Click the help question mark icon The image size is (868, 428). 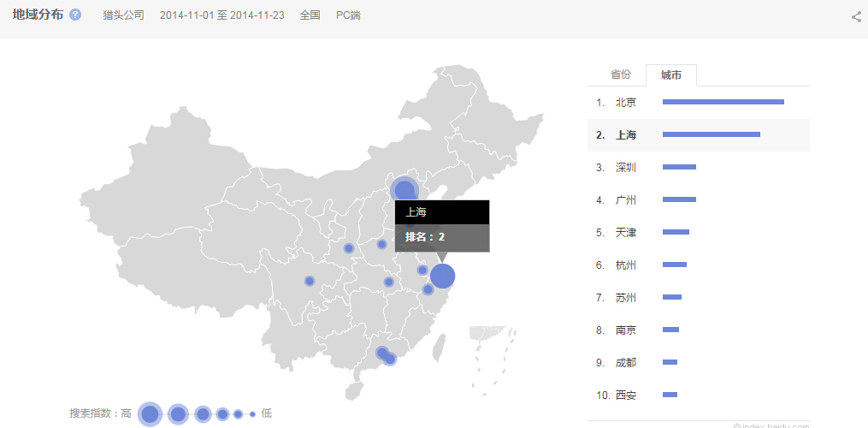pyautogui.click(x=75, y=15)
